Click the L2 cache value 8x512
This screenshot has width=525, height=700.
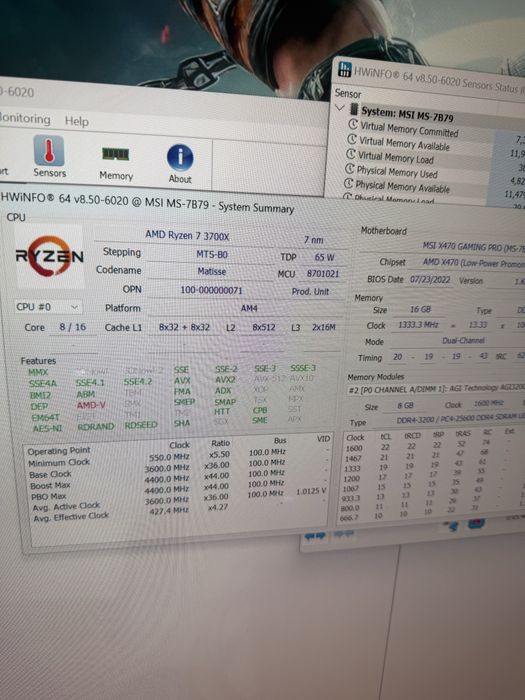point(264,327)
